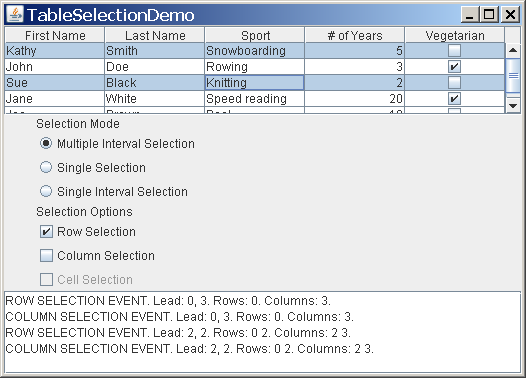Choose the Single Selection mode

[x=46, y=167]
